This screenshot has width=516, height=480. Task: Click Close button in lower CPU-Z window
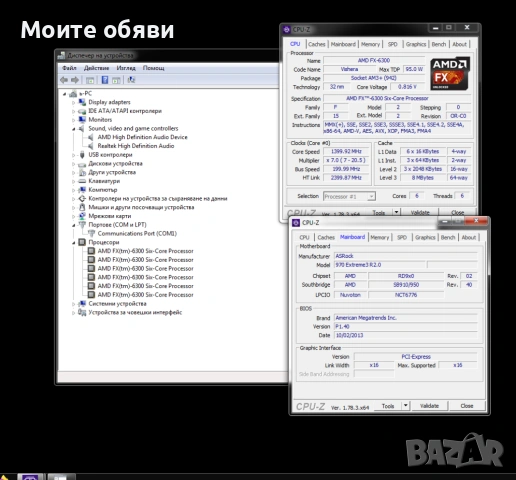(467, 406)
